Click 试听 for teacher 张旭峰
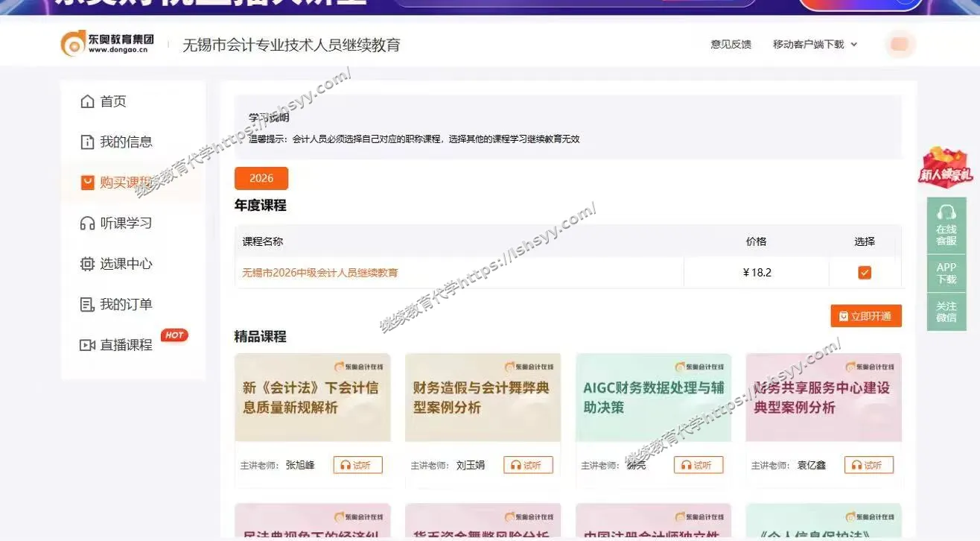The image size is (980, 541). click(357, 465)
